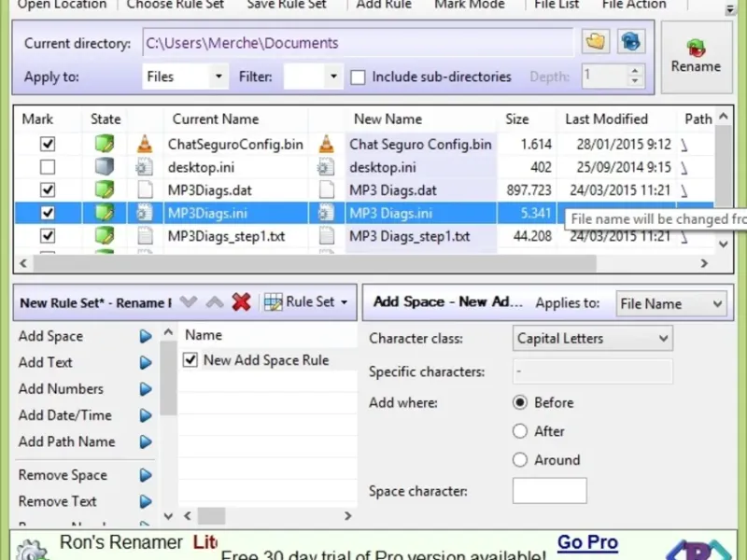Click the Current directory path field
This screenshot has height=560, width=747.
pyautogui.click(x=358, y=43)
